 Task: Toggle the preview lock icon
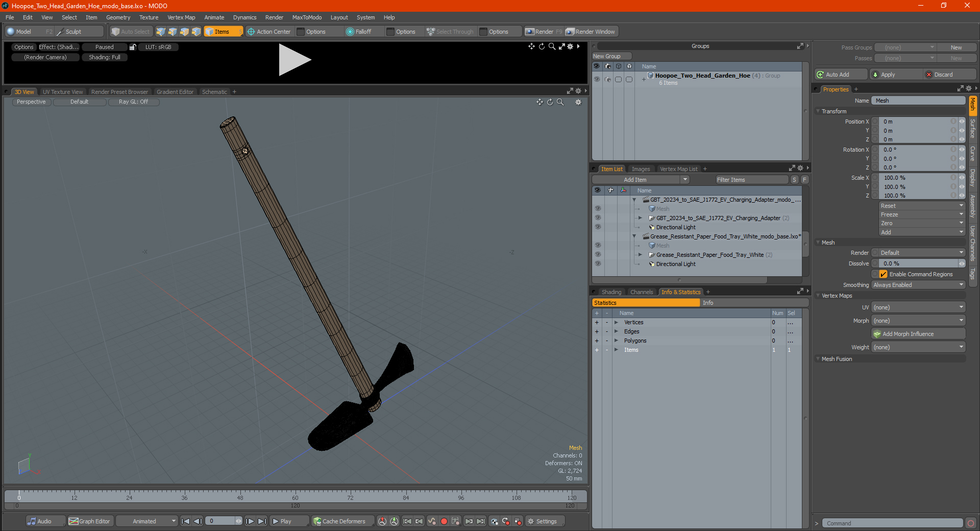pyautogui.click(x=133, y=47)
